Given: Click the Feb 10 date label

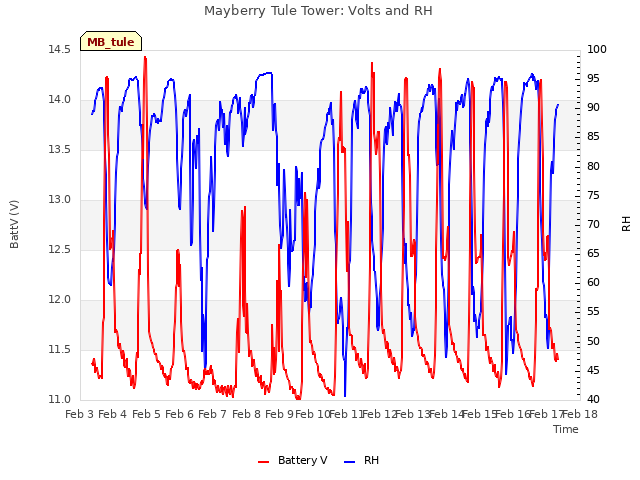Looking at the screenshot, I should pos(312,414).
